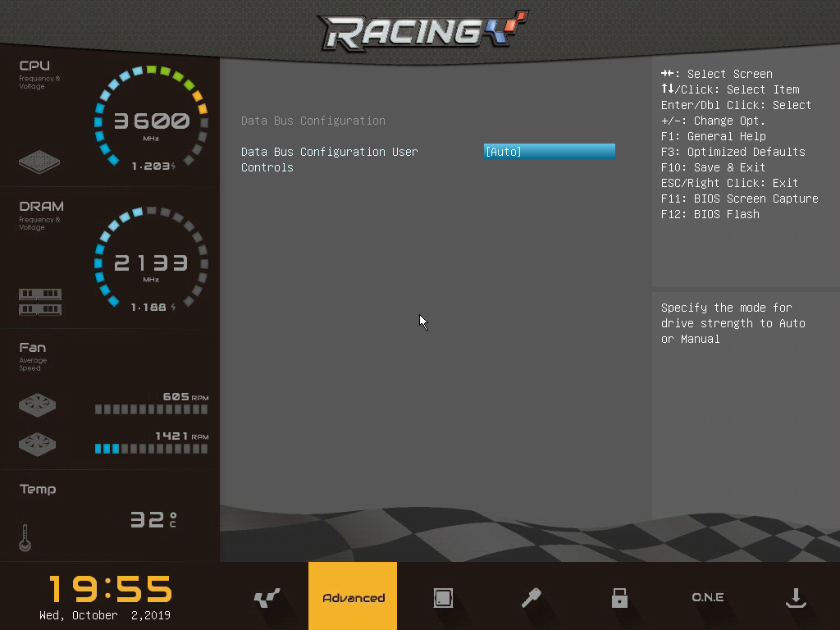Click the F1: General Help line
This screenshot has height=630, width=840.
[713, 136]
